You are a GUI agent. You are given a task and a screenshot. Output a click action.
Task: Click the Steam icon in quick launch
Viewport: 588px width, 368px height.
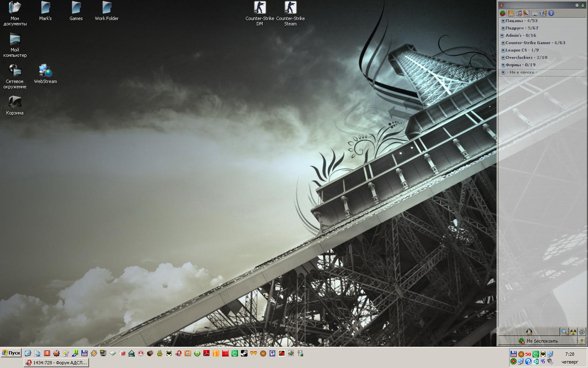coord(244,353)
